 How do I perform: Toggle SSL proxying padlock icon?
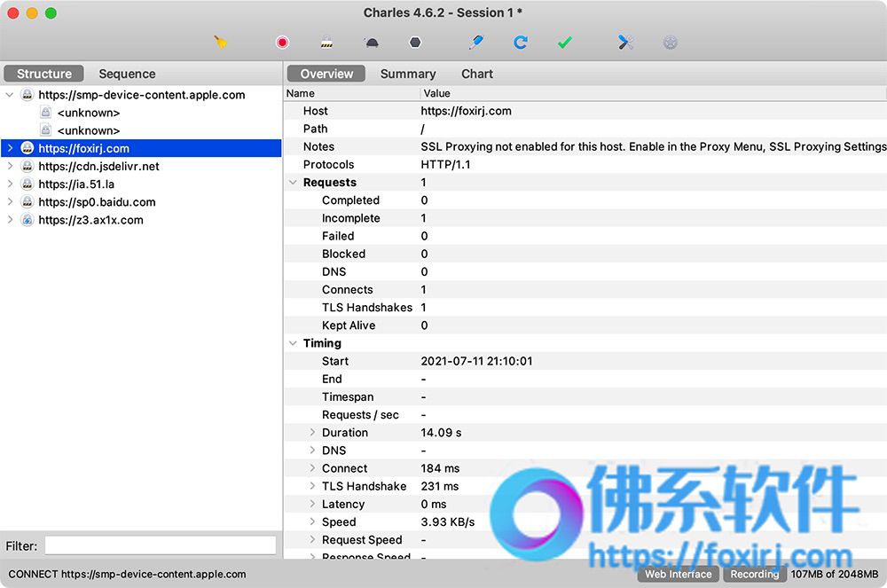point(327,43)
